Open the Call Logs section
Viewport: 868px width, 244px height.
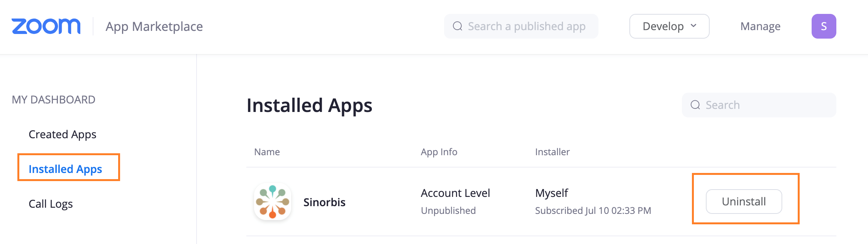[x=51, y=203]
